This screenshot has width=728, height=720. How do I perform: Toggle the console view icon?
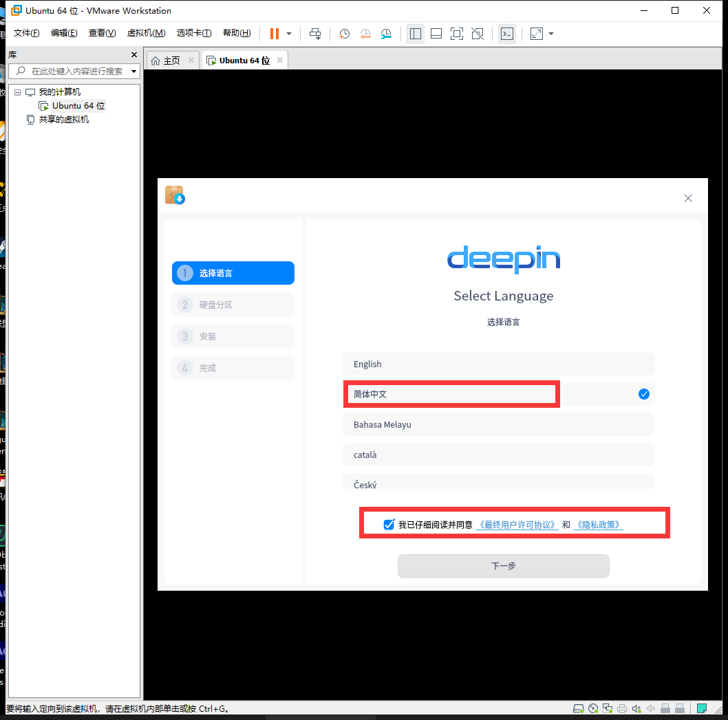pyautogui.click(x=507, y=34)
